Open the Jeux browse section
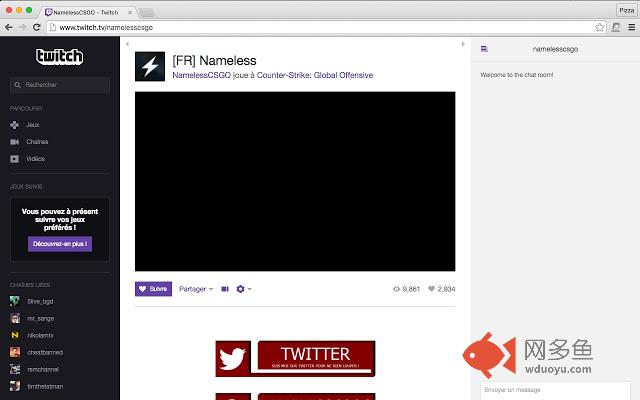The width and height of the screenshot is (640, 400). click(25, 125)
